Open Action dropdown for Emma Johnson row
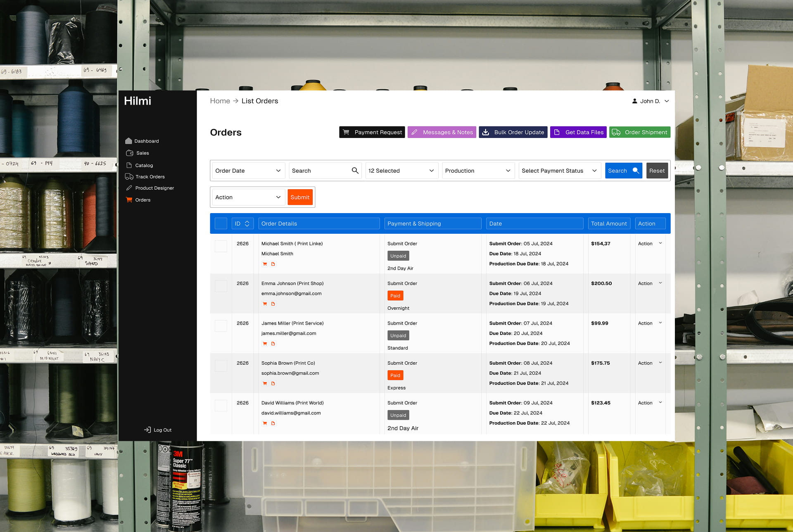 [650, 283]
